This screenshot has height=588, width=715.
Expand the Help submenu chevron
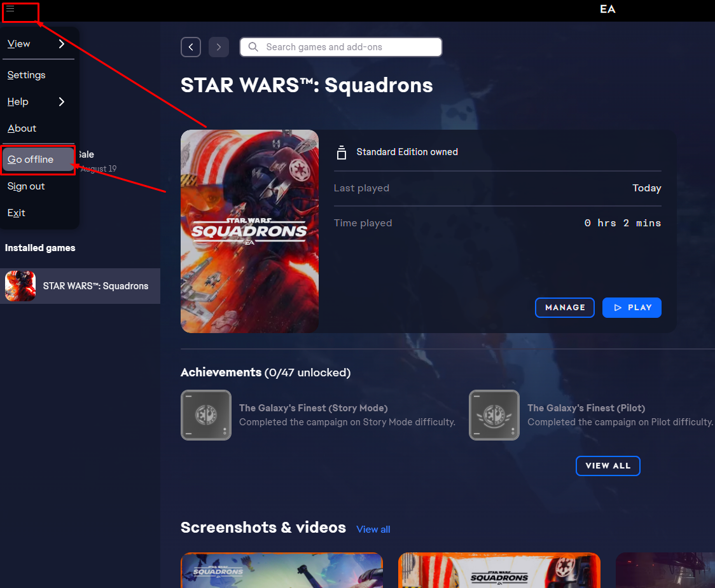(62, 102)
